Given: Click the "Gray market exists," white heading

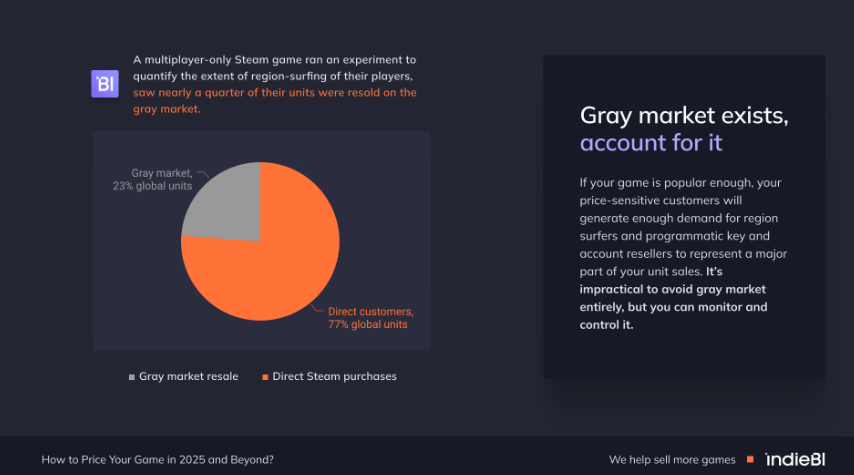Looking at the screenshot, I should tap(684, 115).
